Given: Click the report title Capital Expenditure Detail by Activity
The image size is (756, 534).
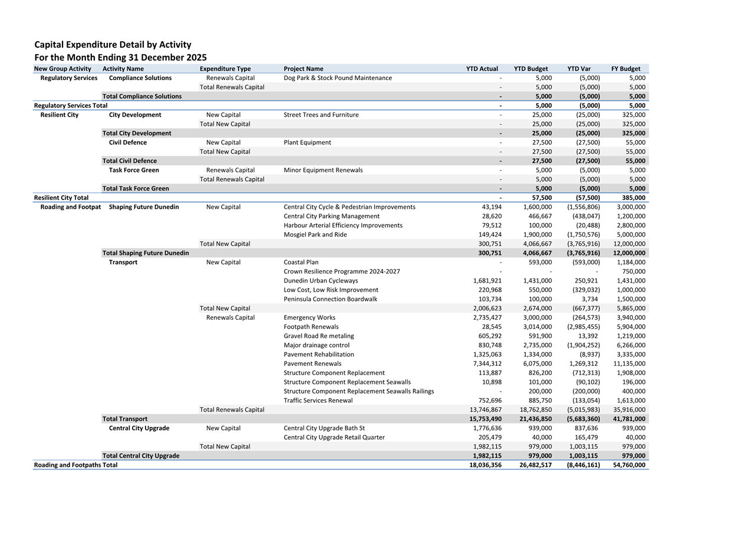Looking at the screenshot, I should 113,45.
